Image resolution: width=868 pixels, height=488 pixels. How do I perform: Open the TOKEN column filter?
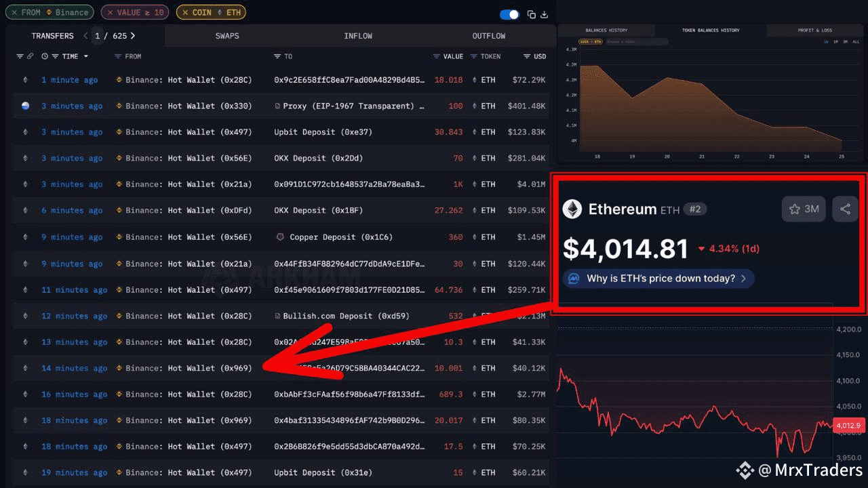click(473, 56)
